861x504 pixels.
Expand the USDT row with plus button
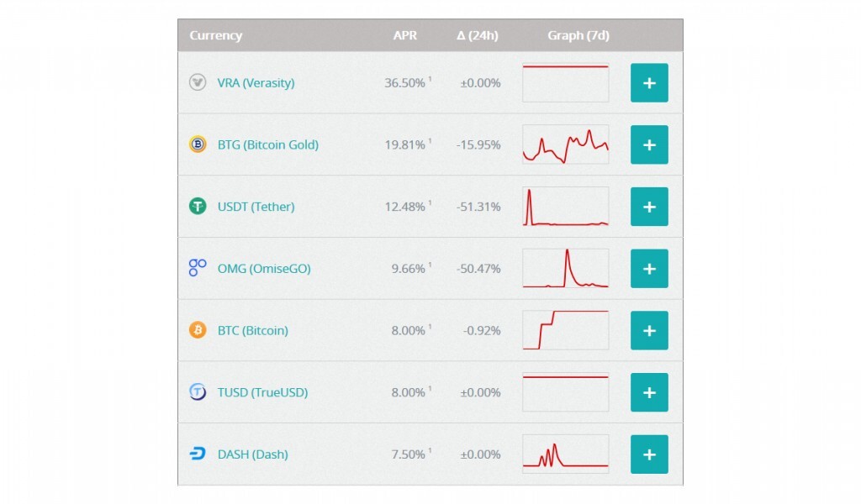(x=649, y=207)
